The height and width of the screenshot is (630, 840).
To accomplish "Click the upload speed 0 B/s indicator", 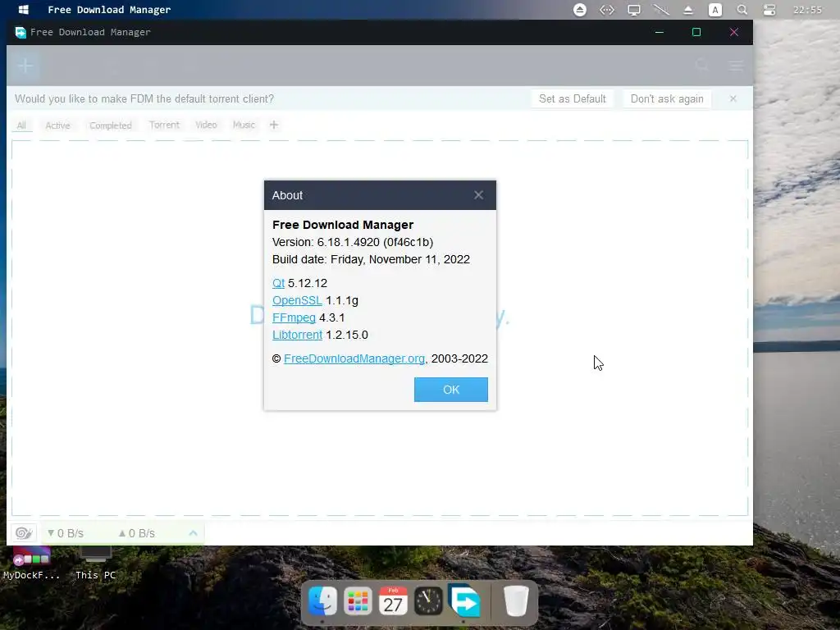I will (137, 533).
